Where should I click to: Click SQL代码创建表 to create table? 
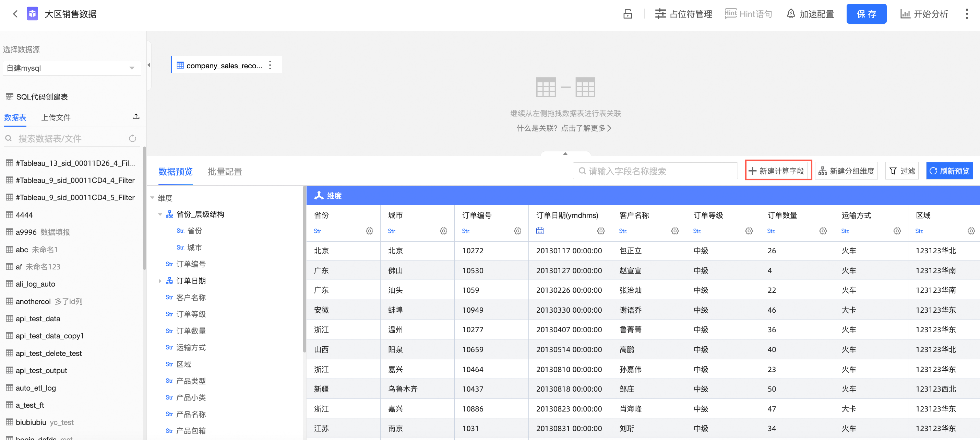point(42,97)
